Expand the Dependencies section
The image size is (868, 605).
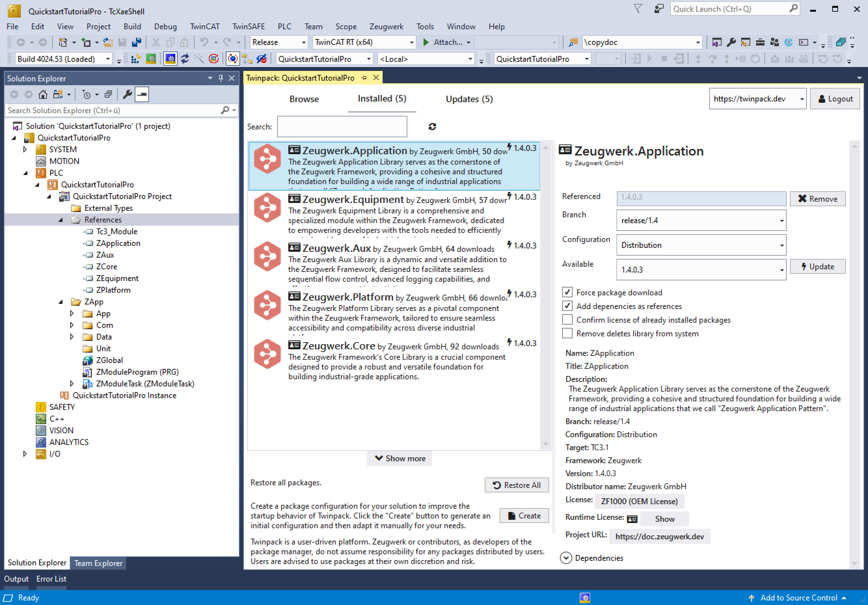[x=566, y=558]
